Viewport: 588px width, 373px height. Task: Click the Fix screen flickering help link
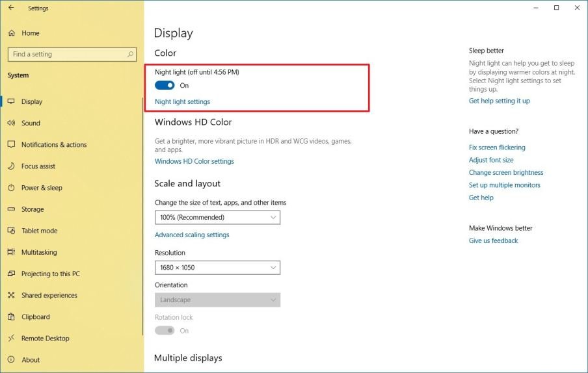point(497,148)
